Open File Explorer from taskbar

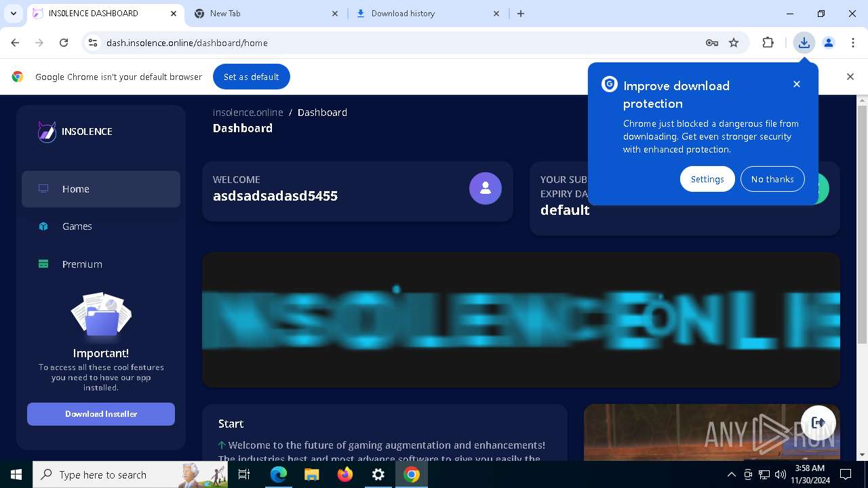coord(312,474)
